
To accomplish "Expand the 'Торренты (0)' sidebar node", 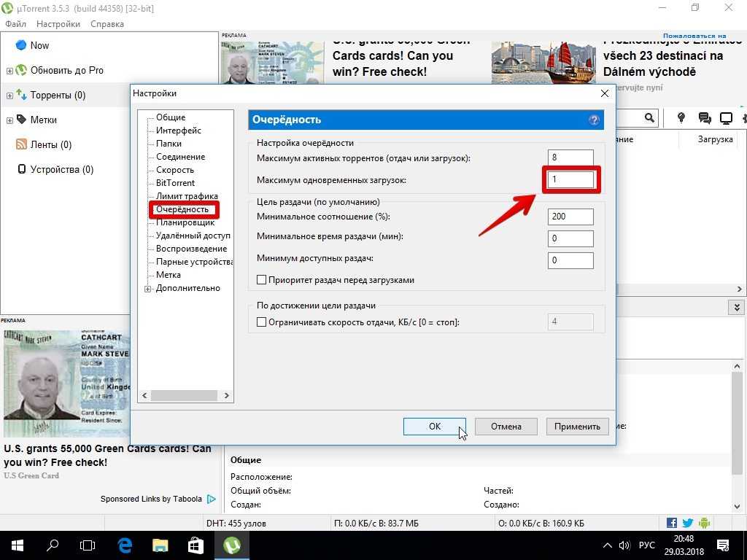I will tap(9, 96).
